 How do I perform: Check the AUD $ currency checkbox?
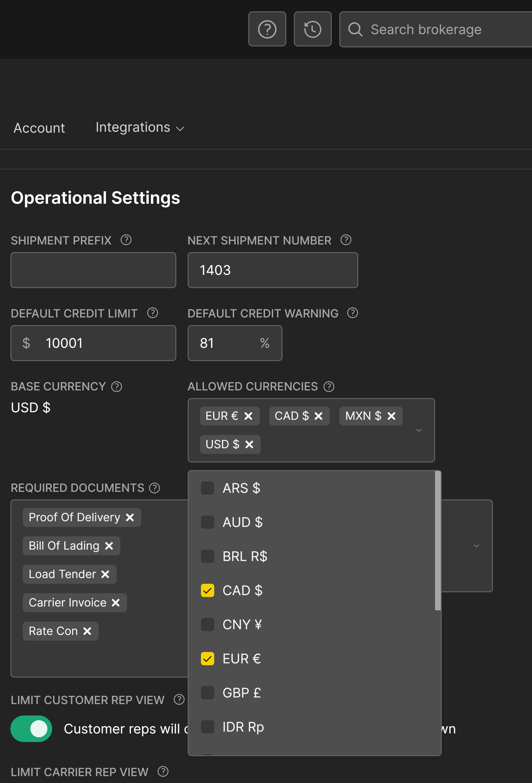(x=208, y=522)
